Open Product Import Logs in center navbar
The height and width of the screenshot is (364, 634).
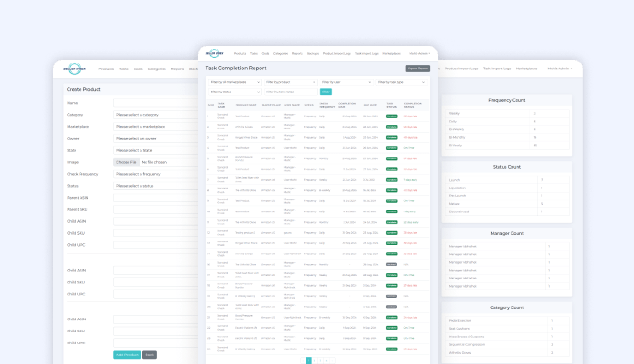coord(337,54)
